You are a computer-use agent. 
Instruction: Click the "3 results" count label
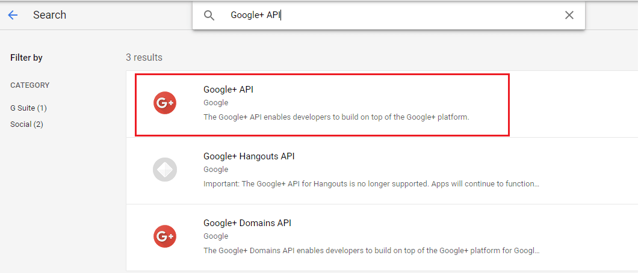[144, 58]
